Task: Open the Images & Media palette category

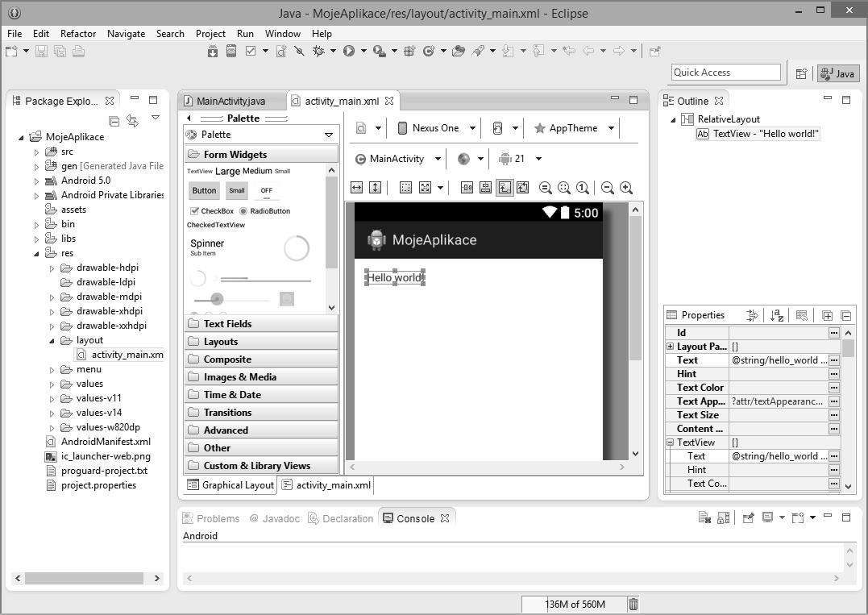Action: click(261, 377)
